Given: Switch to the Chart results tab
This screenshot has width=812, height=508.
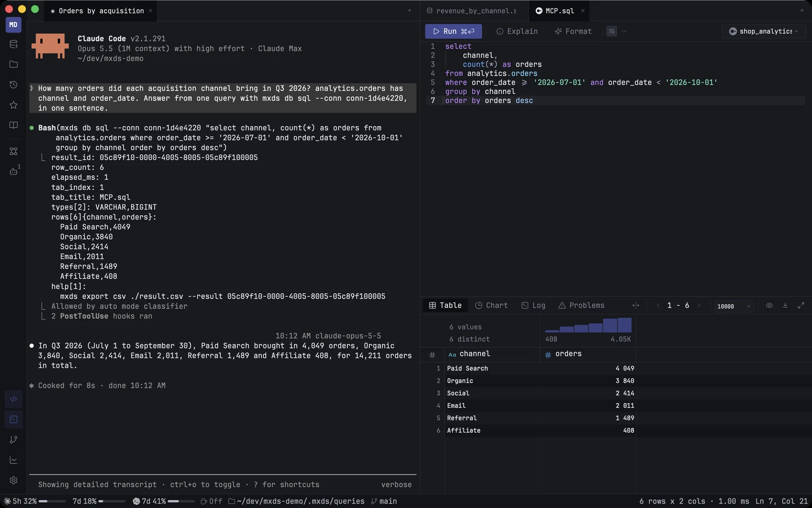Looking at the screenshot, I should [491, 305].
